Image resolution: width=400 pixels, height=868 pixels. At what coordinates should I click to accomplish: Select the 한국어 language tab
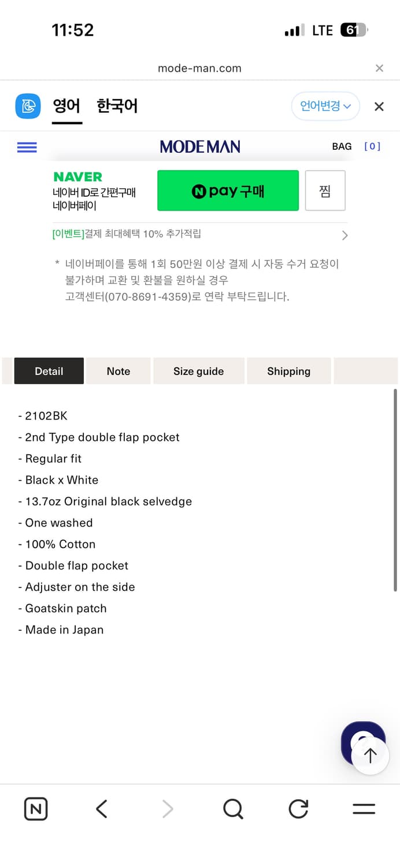117,106
